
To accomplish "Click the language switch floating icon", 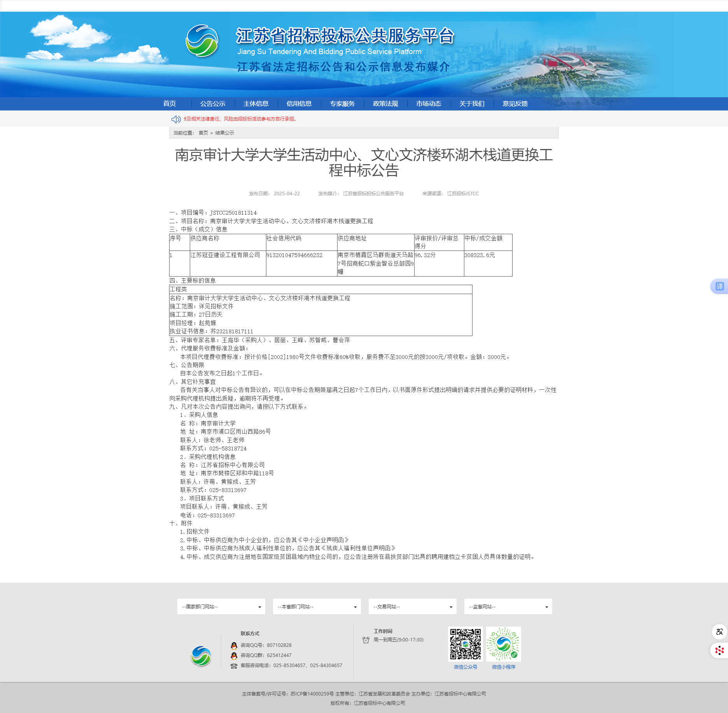I will tap(719, 632).
